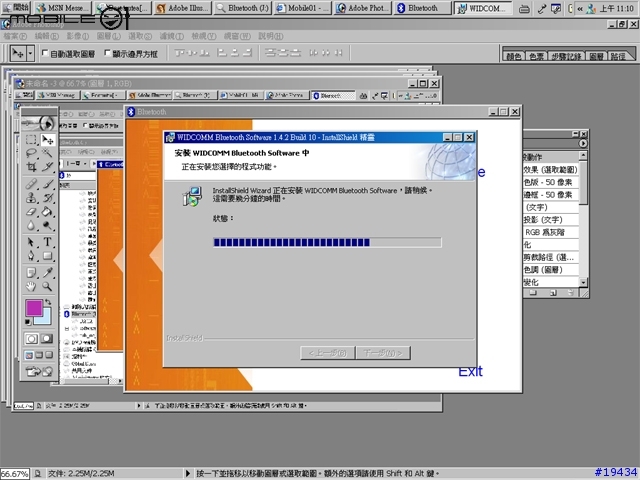Enable the 自動選取圖層 checkbox
Screen dimensions: 640x480
[45, 53]
